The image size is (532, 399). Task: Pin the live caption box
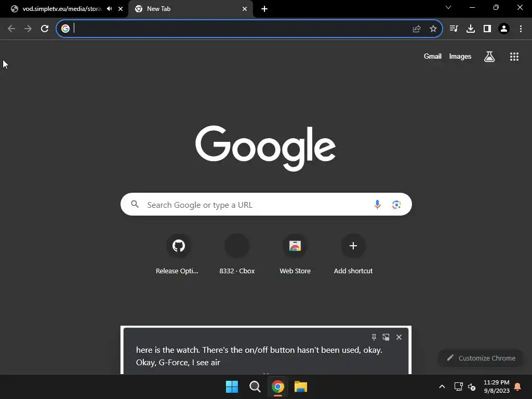click(x=374, y=337)
